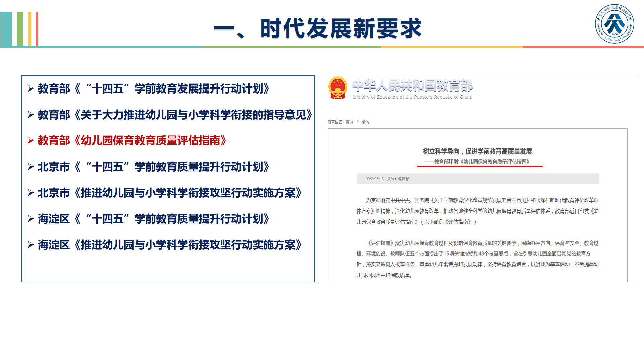Click article headline 树立科学导向，促进学前教育高质量发展

pyautogui.click(x=477, y=151)
